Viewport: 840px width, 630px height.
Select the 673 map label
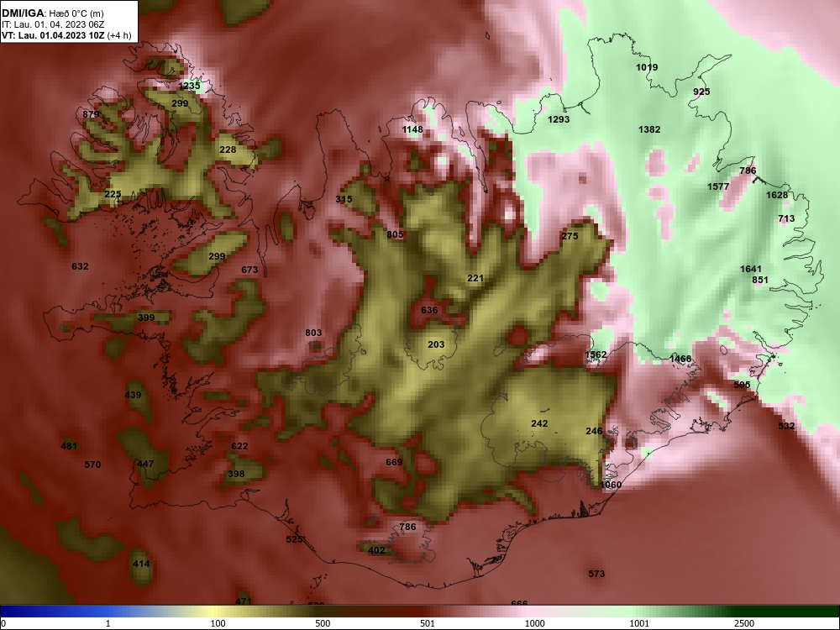[x=249, y=270]
